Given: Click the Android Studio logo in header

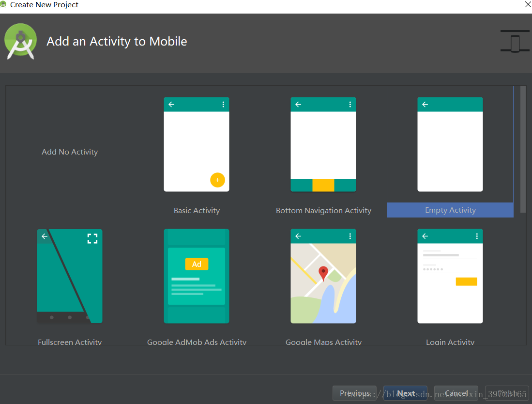Looking at the screenshot, I should pos(21,41).
